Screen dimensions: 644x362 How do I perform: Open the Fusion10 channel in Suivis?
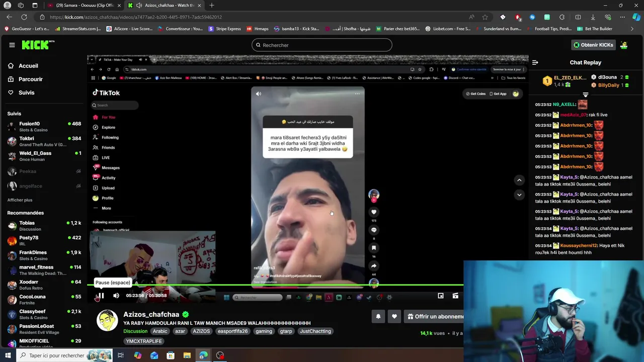(44, 127)
